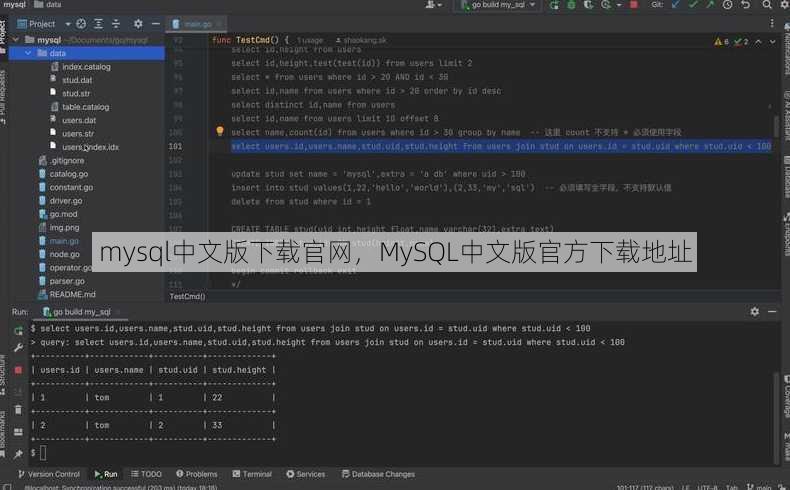Collapse all icon in Project panel toolbar
This screenshot has width=790, height=490.
116,24
